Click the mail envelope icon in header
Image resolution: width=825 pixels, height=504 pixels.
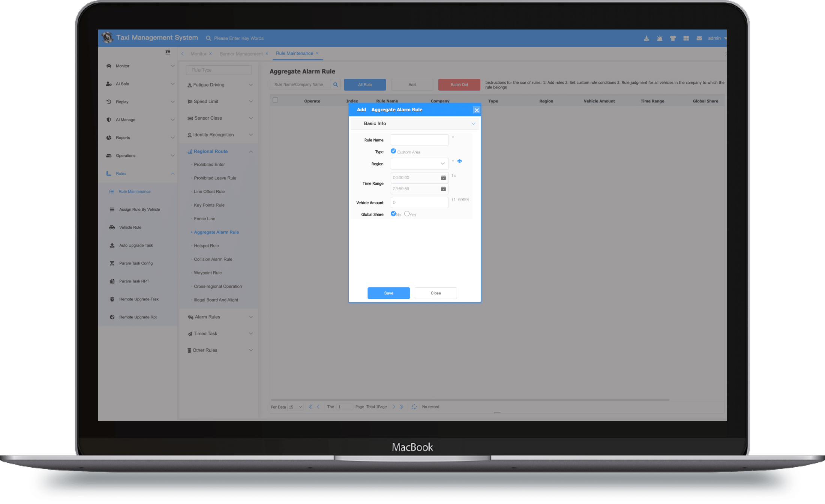click(x=699, y=38)
